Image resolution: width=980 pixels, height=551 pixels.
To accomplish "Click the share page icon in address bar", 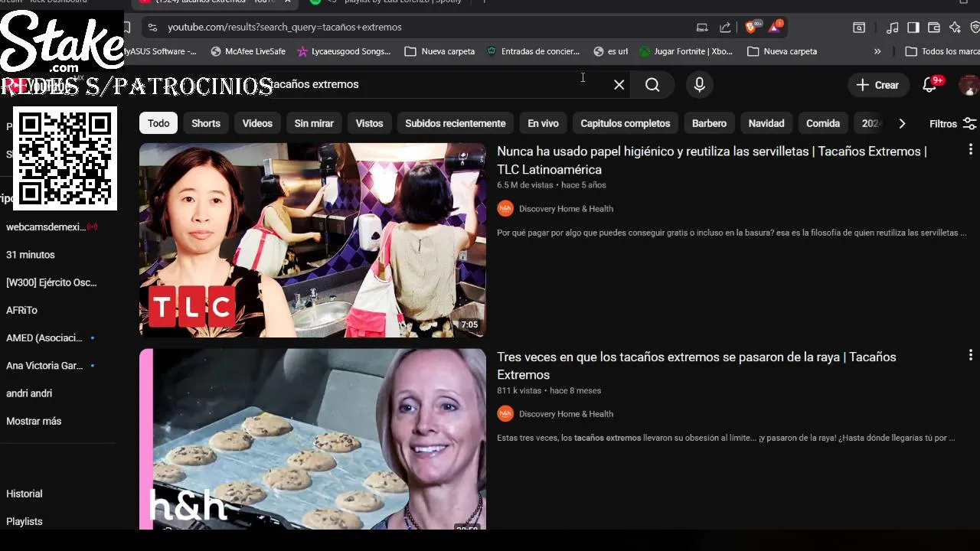I will (x=725, y=28).
